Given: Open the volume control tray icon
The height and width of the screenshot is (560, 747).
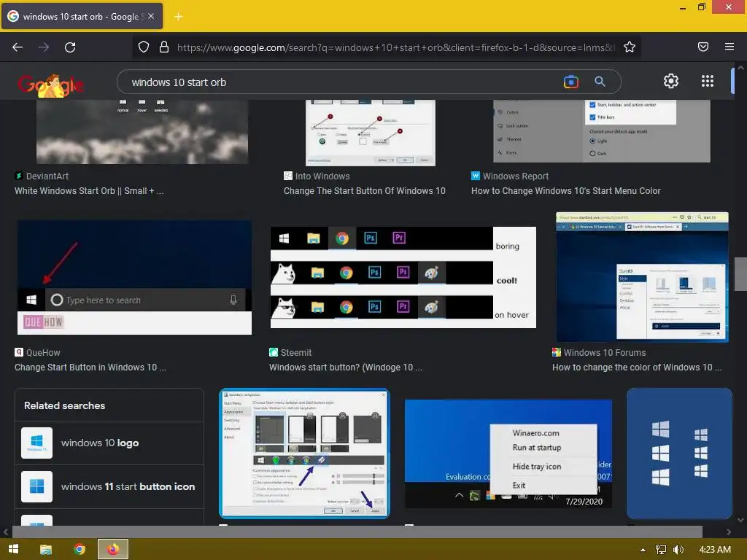Looking at the screenshot, I should click(678, 550).
